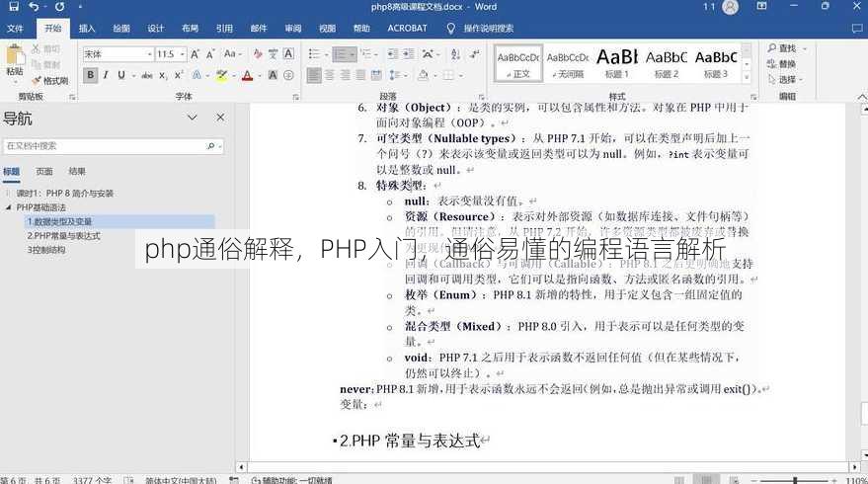Clear all formatting eraser icon
The image size is (868, 484).
point(258,54)
